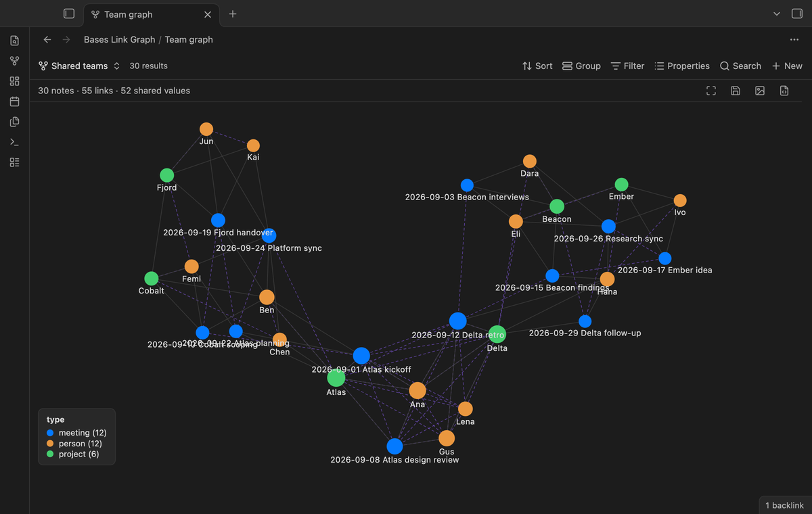Click the project (6) legend entry
The width and height of the screenshot is (812, 514).
[x=72, y=454]
